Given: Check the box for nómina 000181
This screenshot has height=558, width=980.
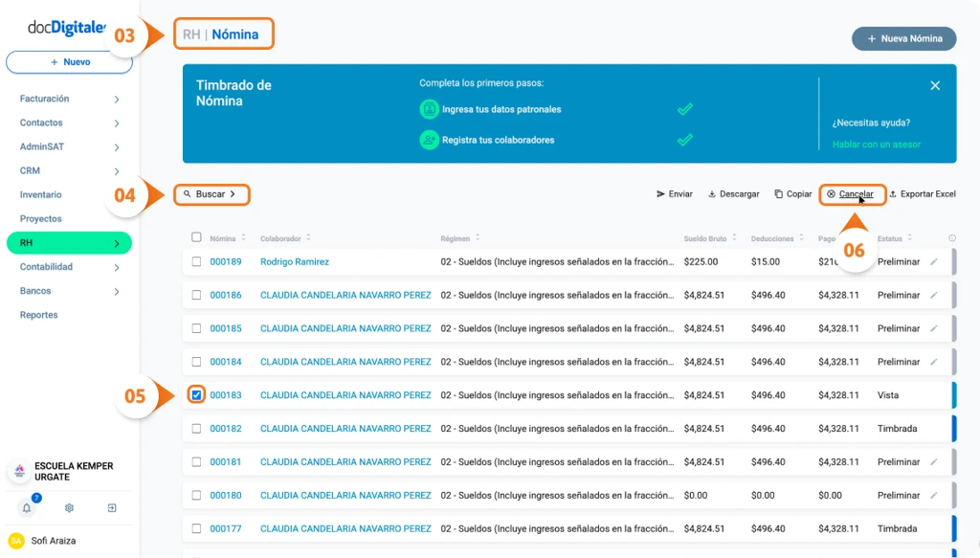Looking at the screenshot, I should pos(196,461).
